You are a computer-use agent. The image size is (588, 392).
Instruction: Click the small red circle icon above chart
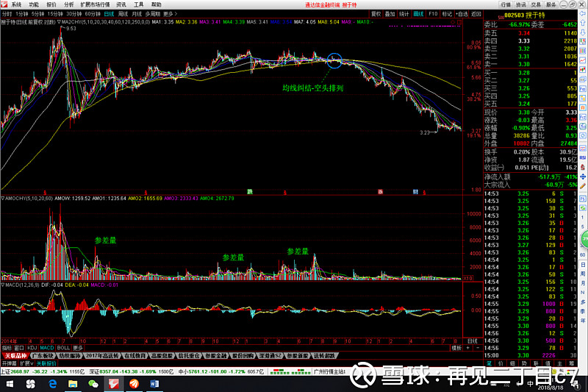point(453,22)
